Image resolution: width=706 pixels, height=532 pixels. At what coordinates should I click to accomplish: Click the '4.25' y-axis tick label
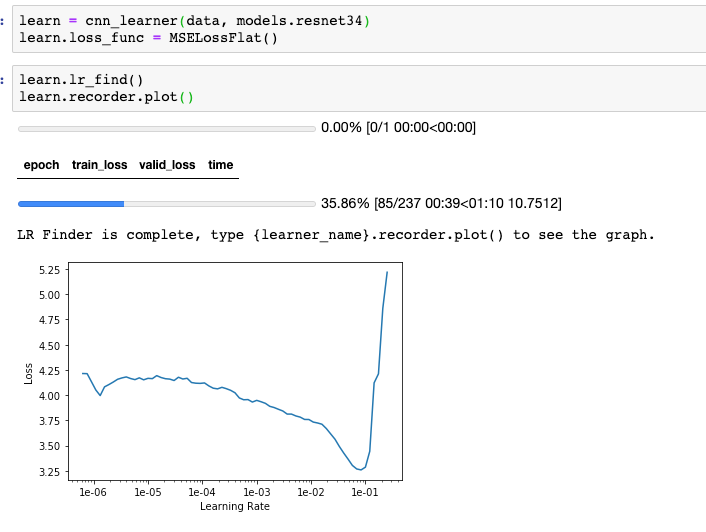point(50,371)
